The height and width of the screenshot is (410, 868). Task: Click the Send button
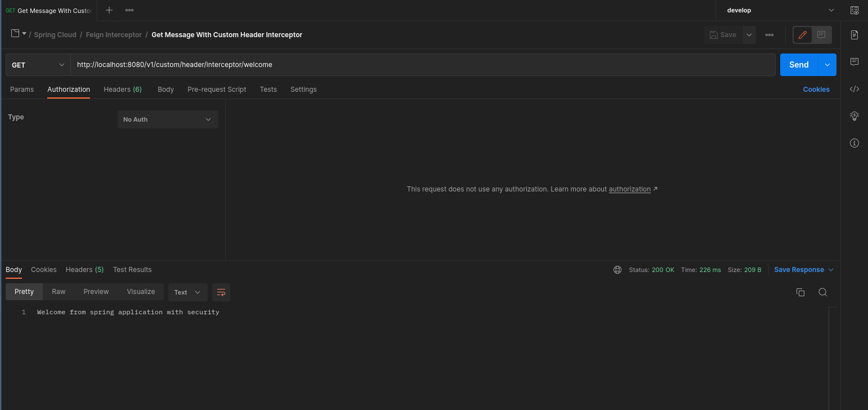click(x=798, y=65)
